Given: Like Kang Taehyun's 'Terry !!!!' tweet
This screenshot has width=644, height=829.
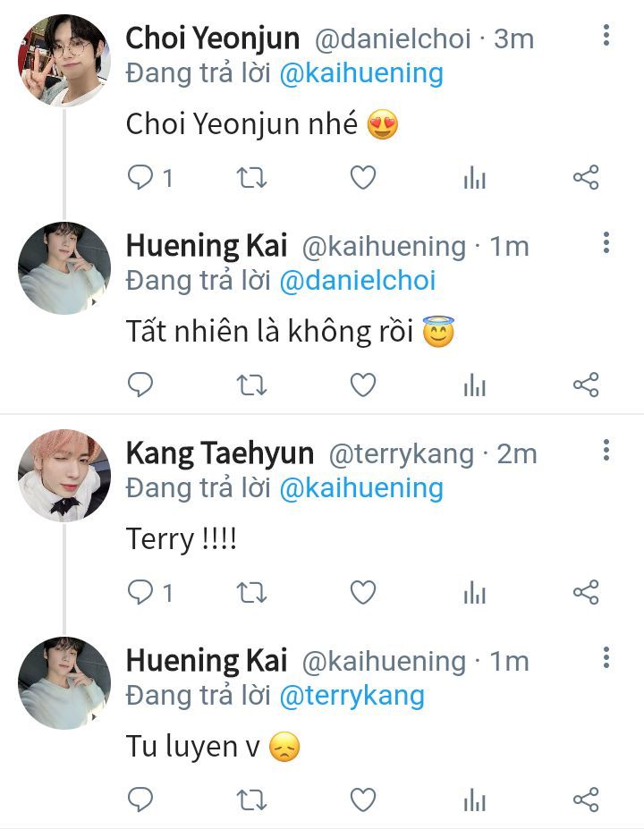Looking at the screenshot, I should coord(363,592).
